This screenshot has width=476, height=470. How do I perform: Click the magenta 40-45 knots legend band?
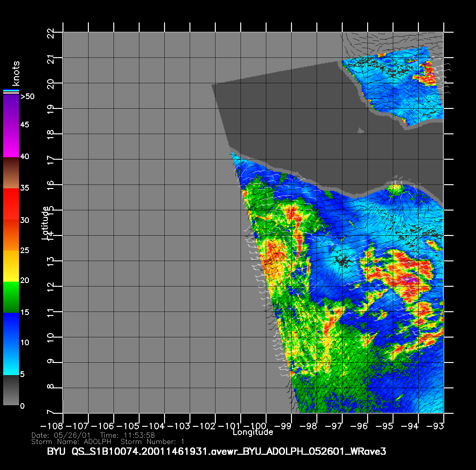(x=11, y=141)
